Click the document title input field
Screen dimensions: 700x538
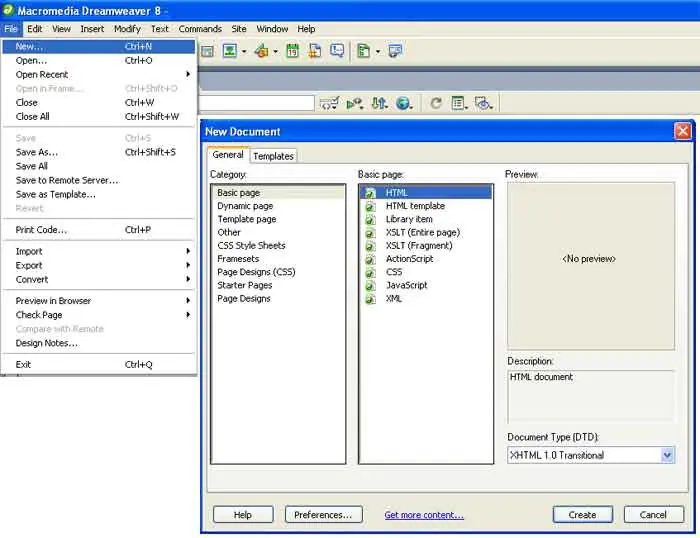pos(256,103)
